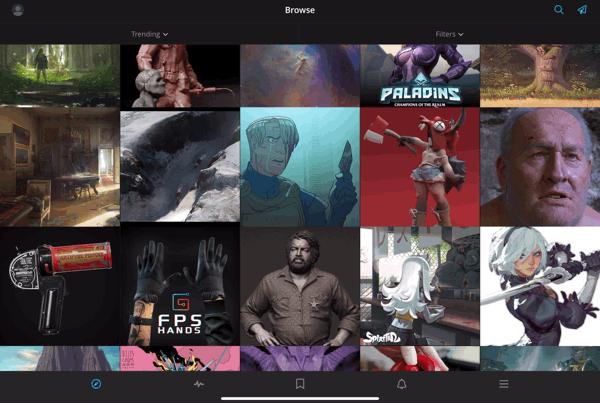Open the white-haired swordswoman illustration thumbnail
The width and height of the screenshot is (600, 403).
click(540, 286)
